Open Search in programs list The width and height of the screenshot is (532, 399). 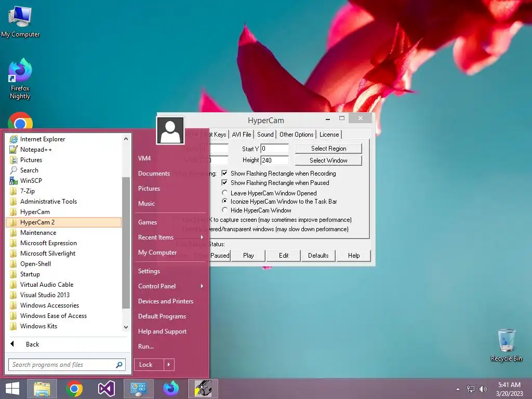click(64, 170)
